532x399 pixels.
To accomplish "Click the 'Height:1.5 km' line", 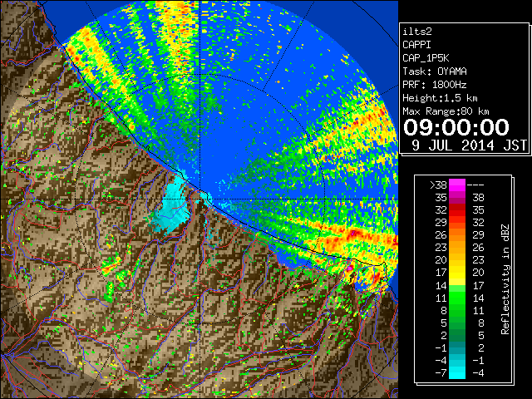I will (x=440, y=98).
